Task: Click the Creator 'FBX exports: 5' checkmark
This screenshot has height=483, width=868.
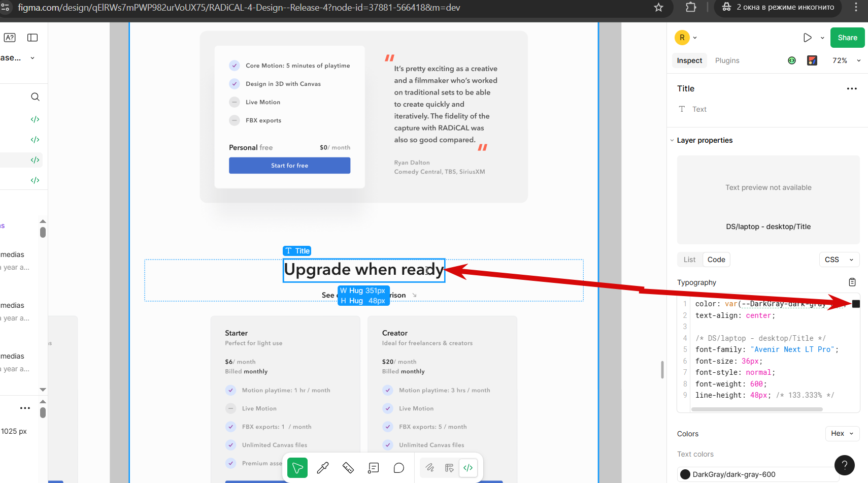Action: [388, 427]
